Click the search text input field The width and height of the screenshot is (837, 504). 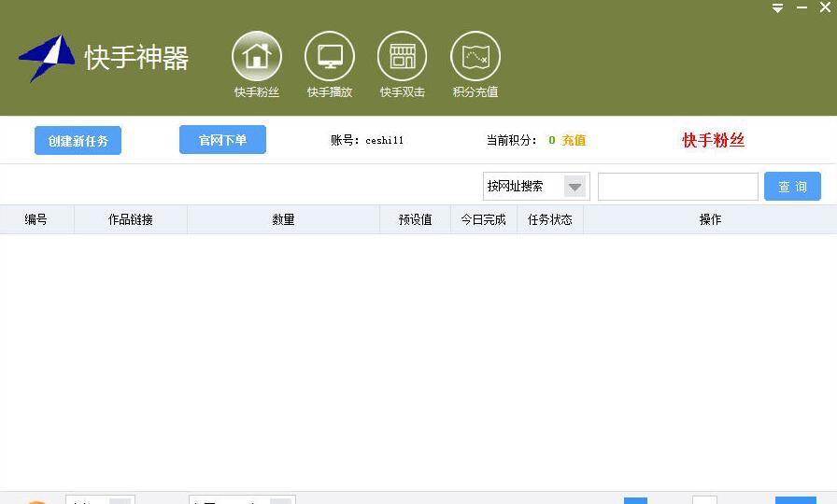click(x=678, y=187)
